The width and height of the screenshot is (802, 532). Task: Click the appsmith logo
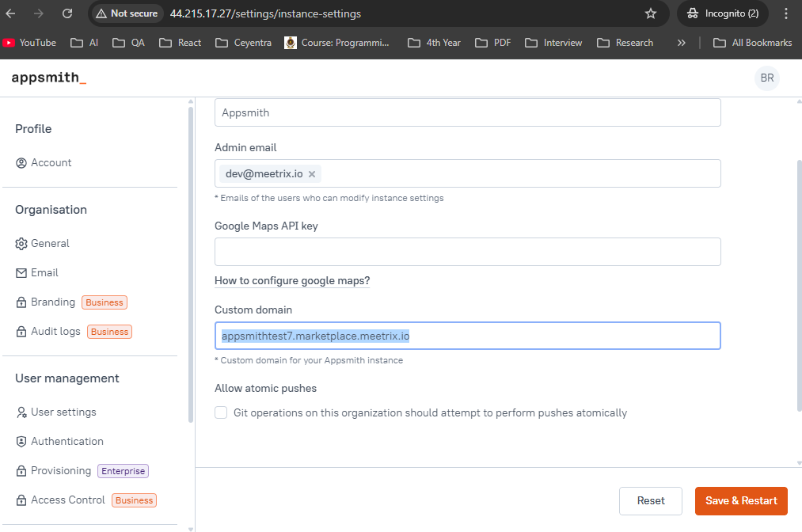48,78
